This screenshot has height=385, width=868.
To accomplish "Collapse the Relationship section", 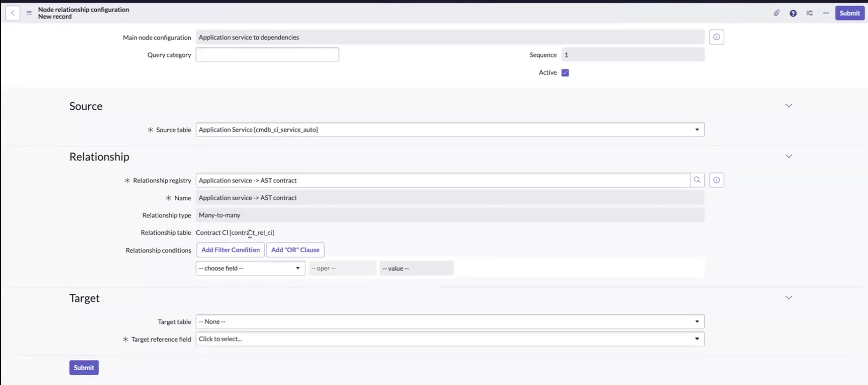I will (789, 156).
